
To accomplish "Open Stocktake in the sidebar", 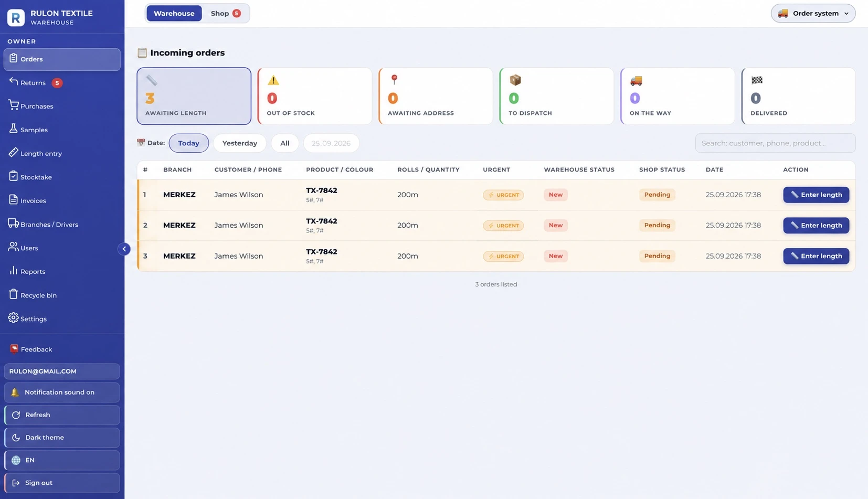I will (x=62, y=177).
